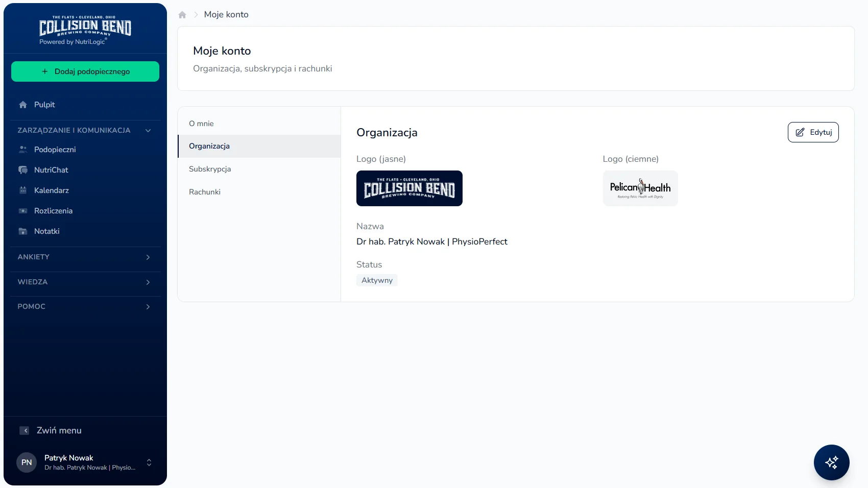Image resolution: width=868 pixels, height=488 pixels.
Task: Click the home breadcrumb icon
Action: pyautogui.click(x=182, y=15)
